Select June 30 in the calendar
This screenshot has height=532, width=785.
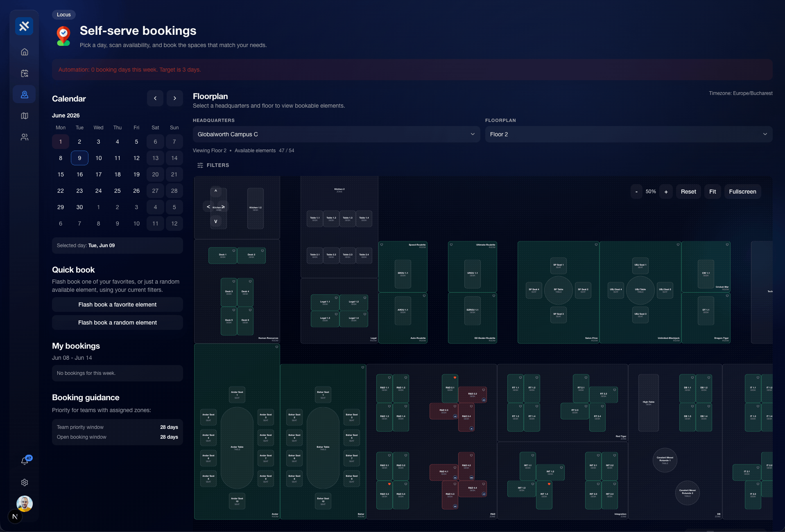(x=79, y=207)
